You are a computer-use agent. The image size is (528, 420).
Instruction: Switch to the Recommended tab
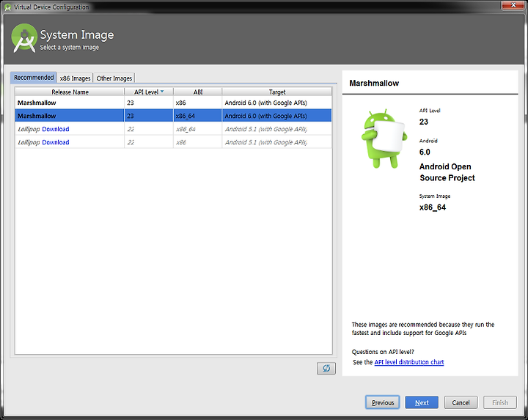coord(34,78)
